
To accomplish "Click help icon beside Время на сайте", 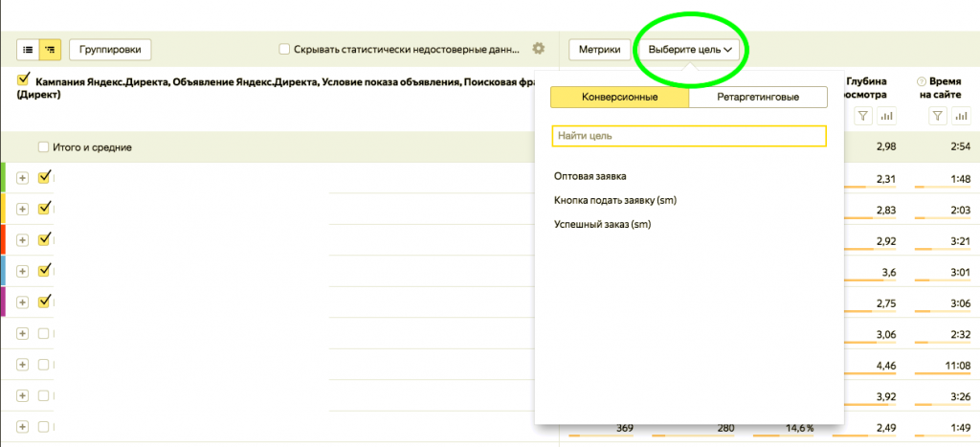I will [922, 82].
